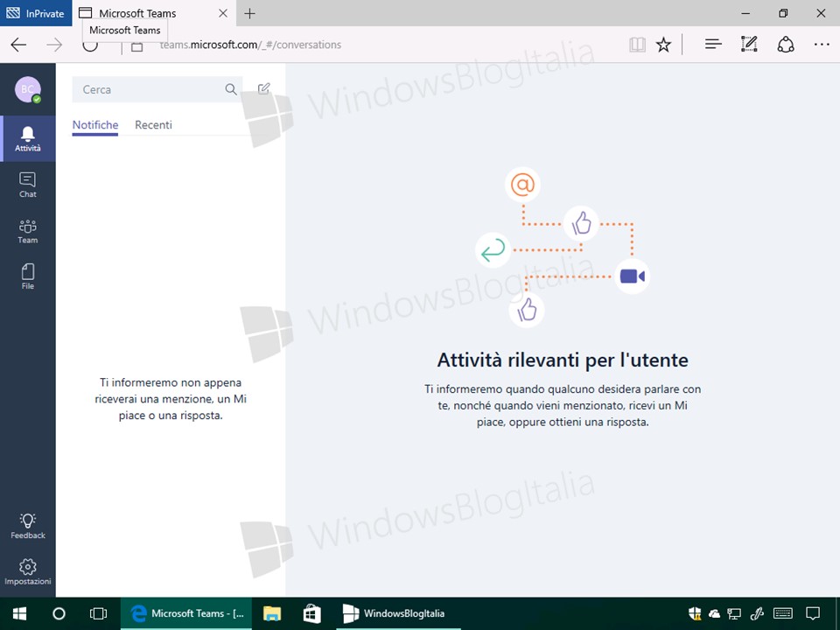Open Edge reading view icon
This screenshot has width=840, height=630.
tap(637, 45)
